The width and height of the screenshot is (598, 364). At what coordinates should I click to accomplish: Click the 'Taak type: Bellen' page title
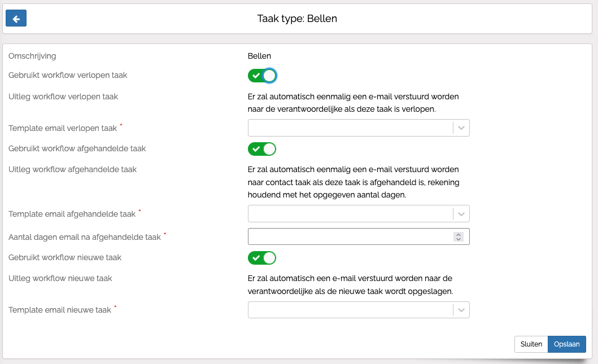[x=297, y=19]
